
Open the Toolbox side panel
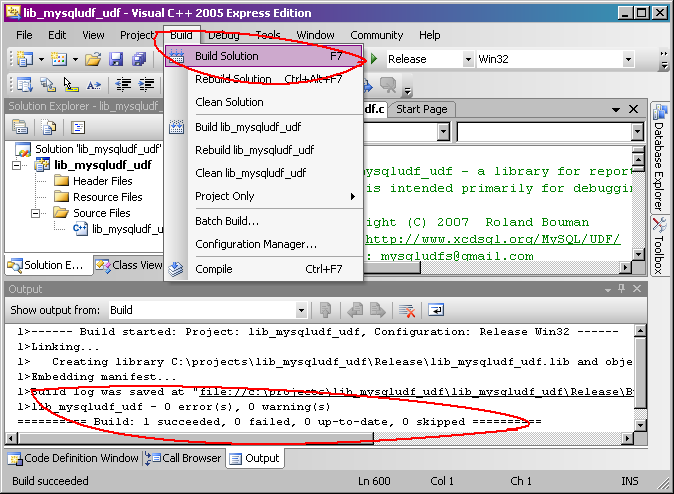(659, 245)
